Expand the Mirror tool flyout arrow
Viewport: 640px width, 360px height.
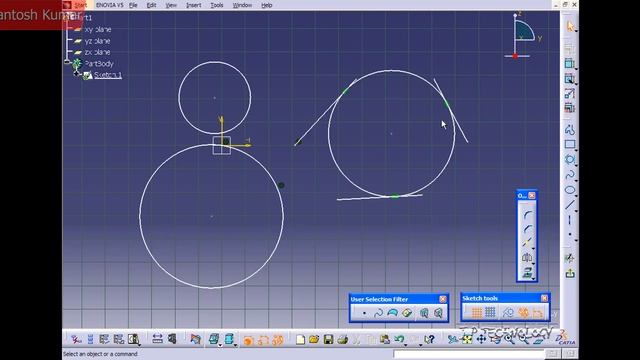(x=533, y=263)
